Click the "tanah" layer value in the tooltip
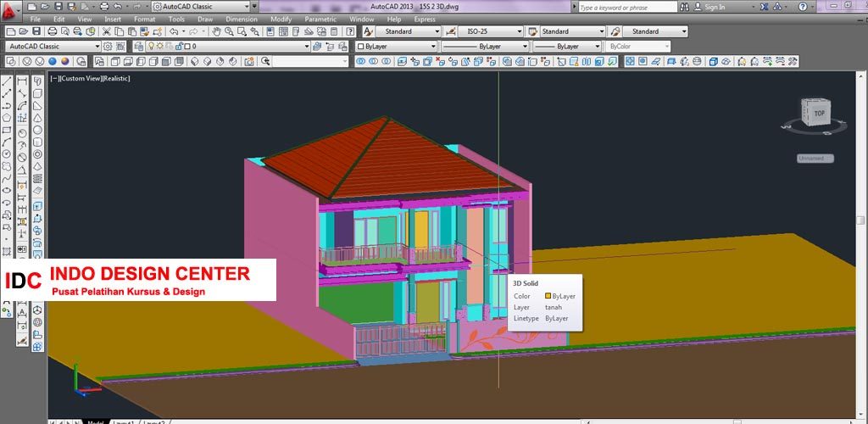The height and width of the screenshot is (424, 868). pyautogui.click(x=553, y=307)
